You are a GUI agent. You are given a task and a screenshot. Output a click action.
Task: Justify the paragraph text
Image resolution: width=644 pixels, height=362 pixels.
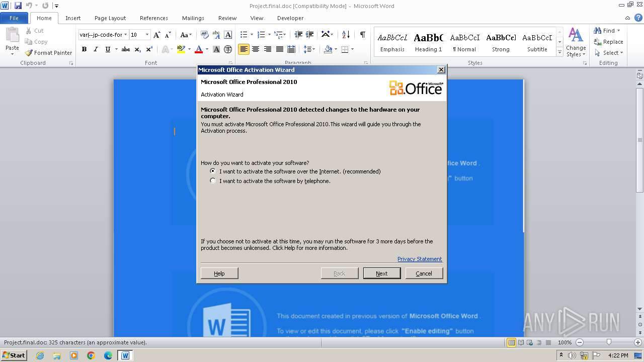point(280,49)
